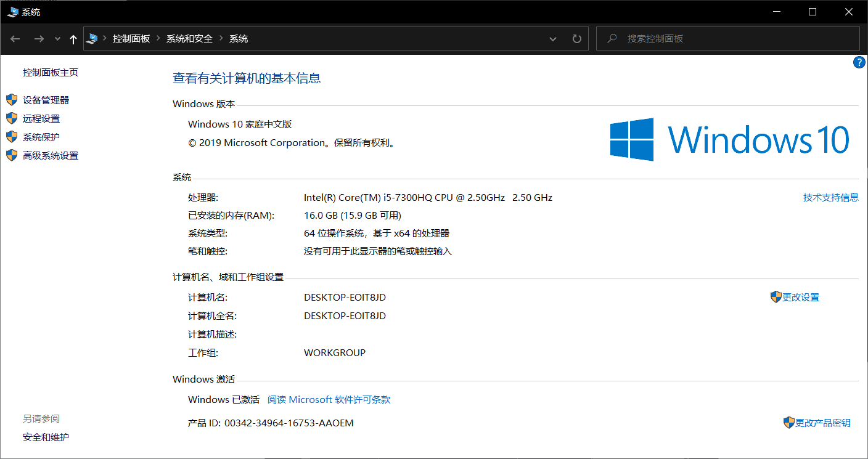Open recent locations dropdown arrow

tap(58, 39)
